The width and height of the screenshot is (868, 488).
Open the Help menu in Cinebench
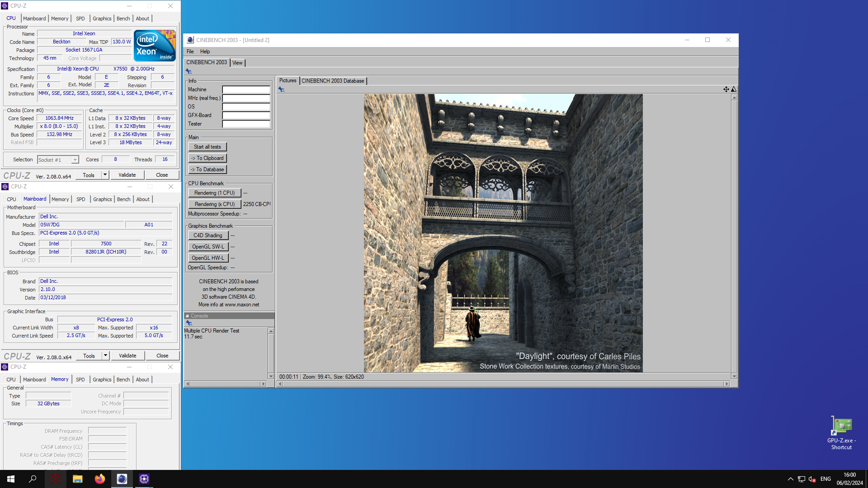coord(205,52)
